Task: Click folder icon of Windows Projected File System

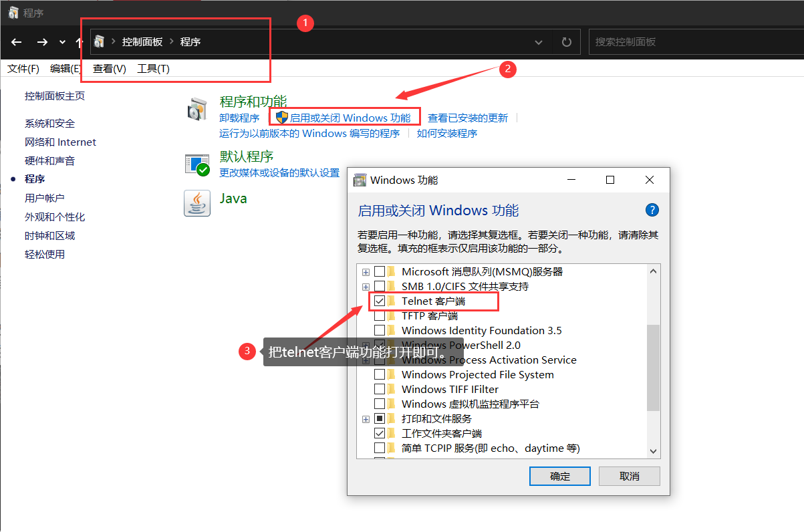Action: point(392,374)
